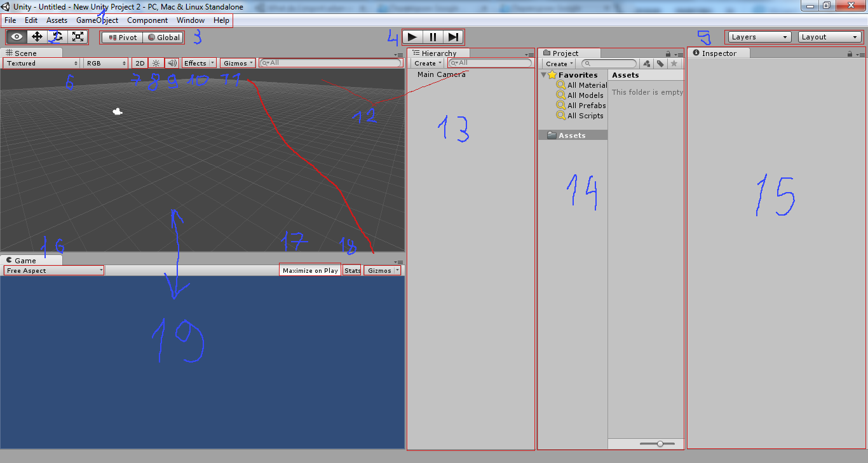Open Create menu in Hierarchy panel
Image resolution: width=868 pixels, height=463 pixels.
[428, 63]
